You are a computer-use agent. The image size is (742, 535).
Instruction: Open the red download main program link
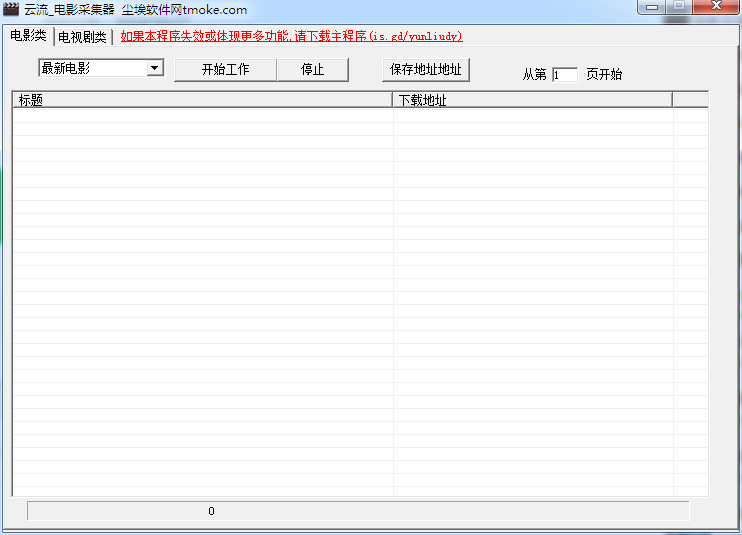point(292,36)
